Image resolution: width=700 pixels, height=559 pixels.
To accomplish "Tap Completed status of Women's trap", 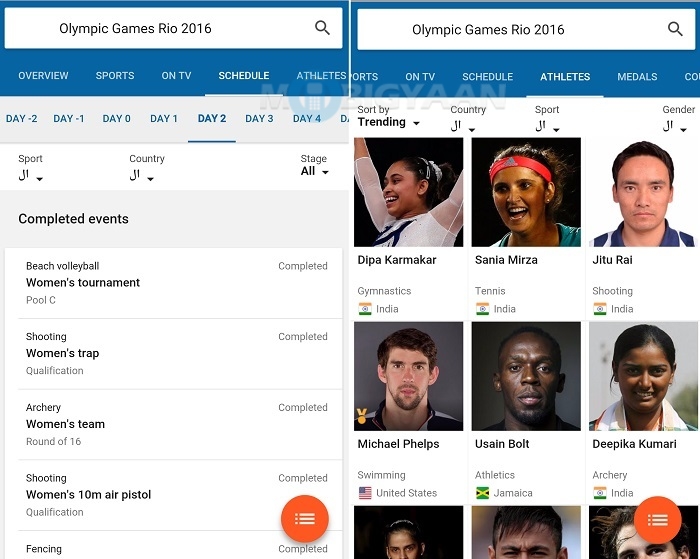I will click(x=303, y=337).
